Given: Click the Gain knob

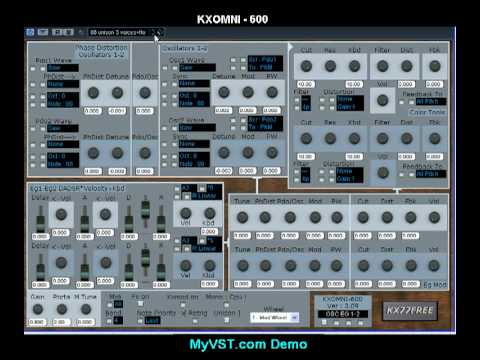Looking at the screenshot, I should pyautogui.click(x=38, y=309).
